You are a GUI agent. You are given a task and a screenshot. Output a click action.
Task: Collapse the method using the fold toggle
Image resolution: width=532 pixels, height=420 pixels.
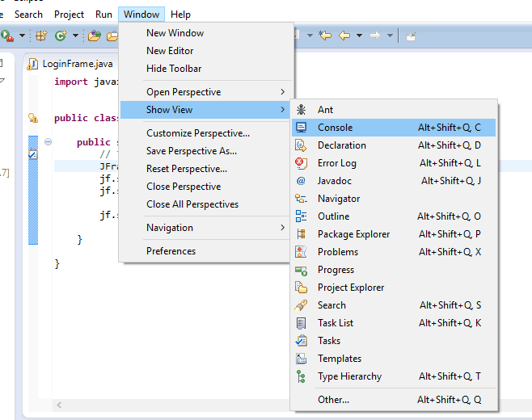tap(49, 142)
